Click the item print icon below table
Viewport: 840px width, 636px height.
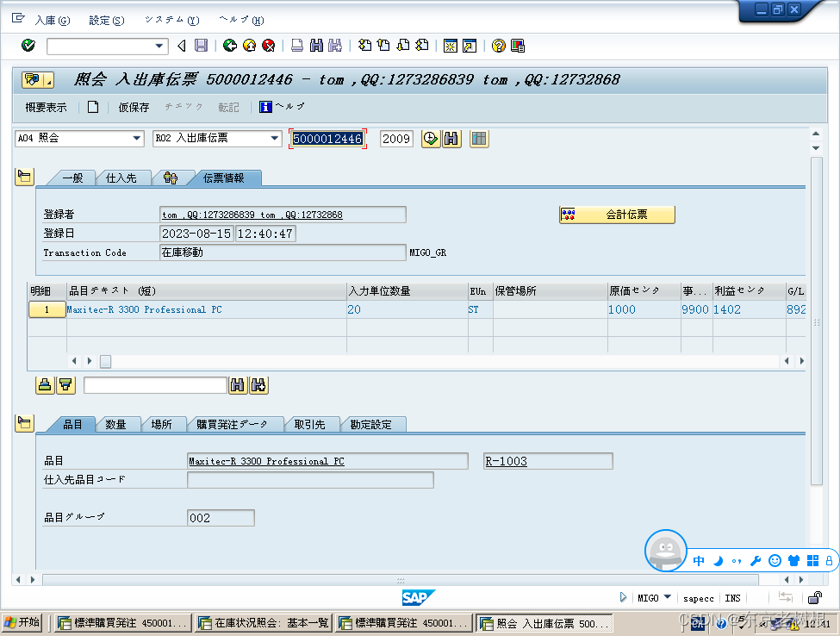point(45,385)
